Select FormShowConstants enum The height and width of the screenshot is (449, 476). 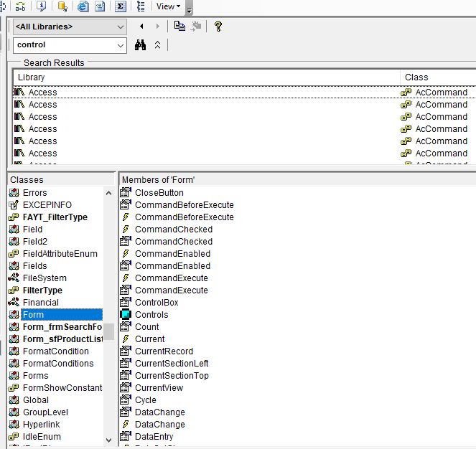62,388
